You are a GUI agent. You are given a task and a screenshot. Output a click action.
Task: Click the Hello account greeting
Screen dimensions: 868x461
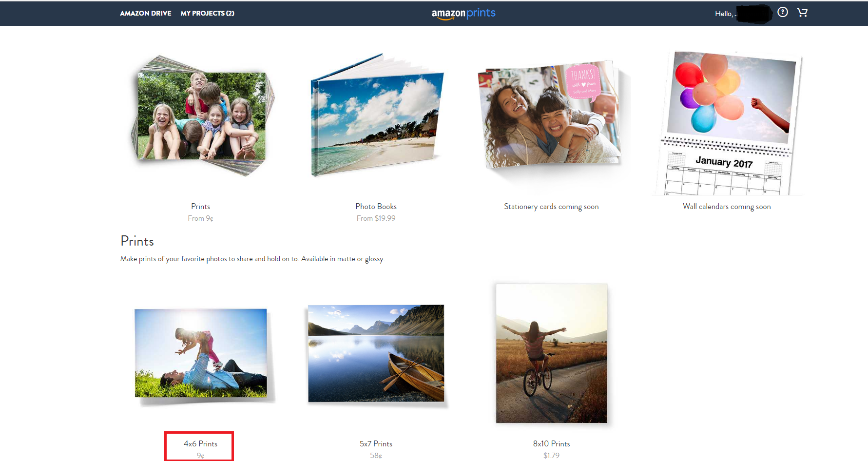(x=725, y=14)
